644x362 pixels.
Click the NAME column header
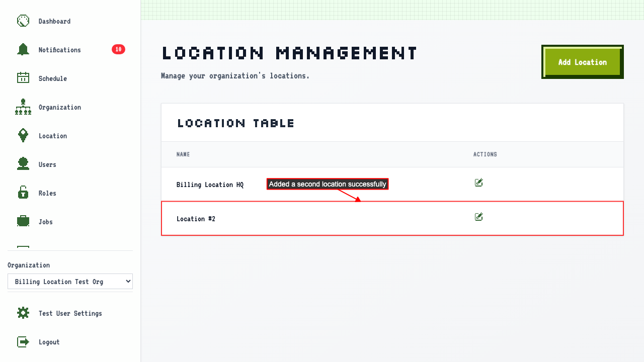(x=183, y=154)
